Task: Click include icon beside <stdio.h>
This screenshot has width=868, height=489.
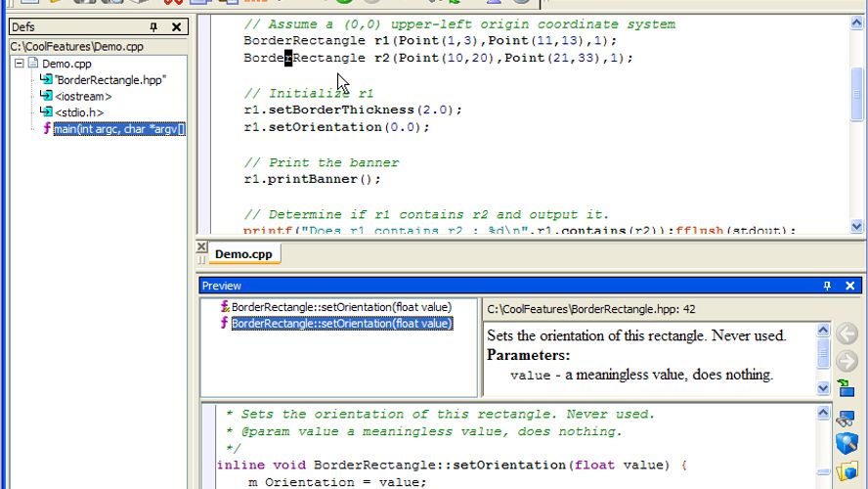Action: point(47,111)
